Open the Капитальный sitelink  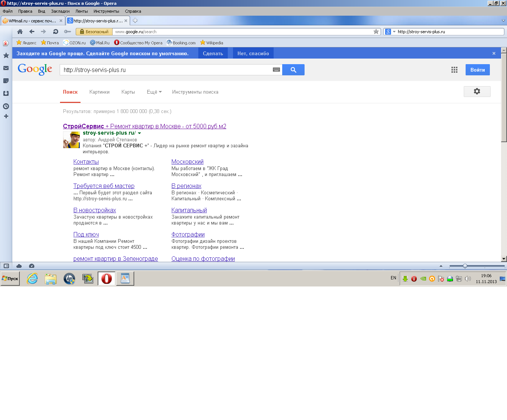[189, 210]
